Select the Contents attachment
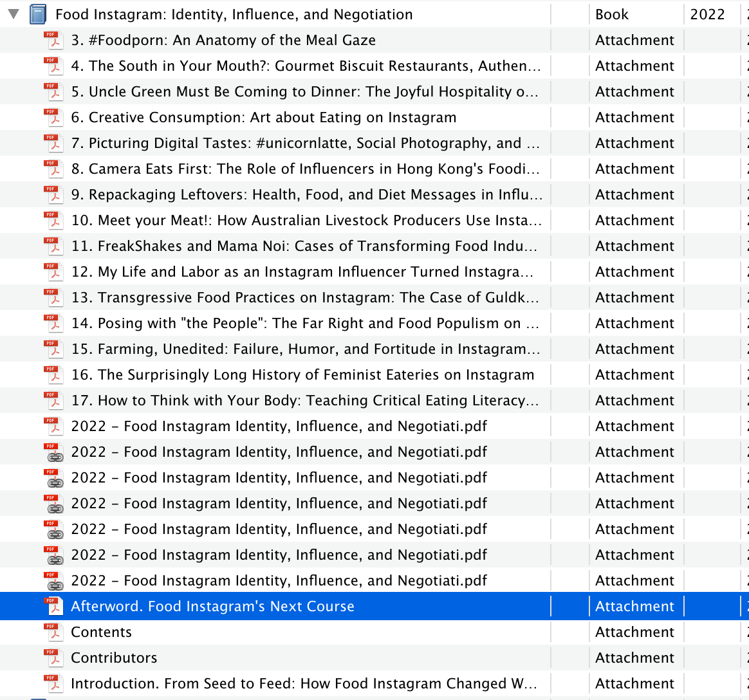This screenshot has width=749, height=700. (101, 632)
